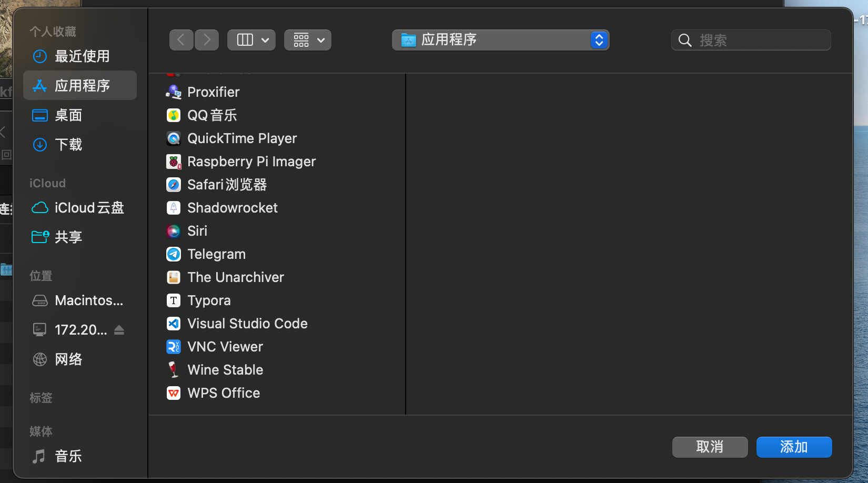Screen dimensions: 868x483
Task: Open the item grouping options dropdown
Action: click(x=308, y=40)
